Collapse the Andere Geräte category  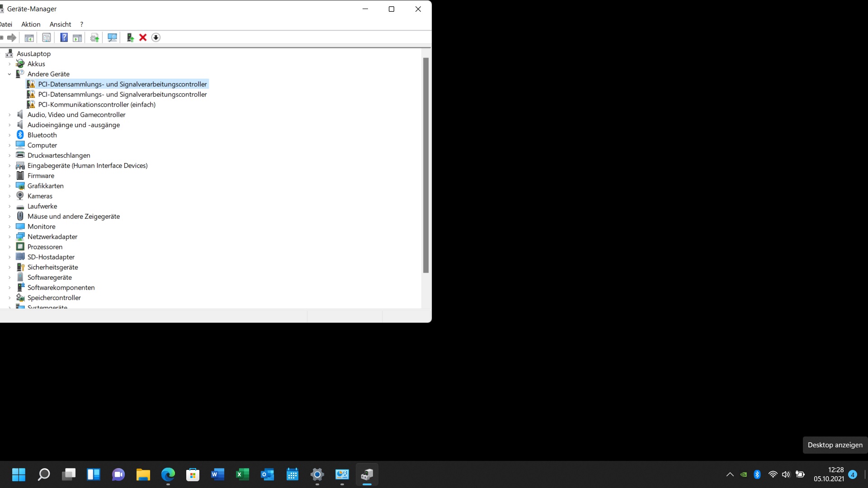coord(9,74)
